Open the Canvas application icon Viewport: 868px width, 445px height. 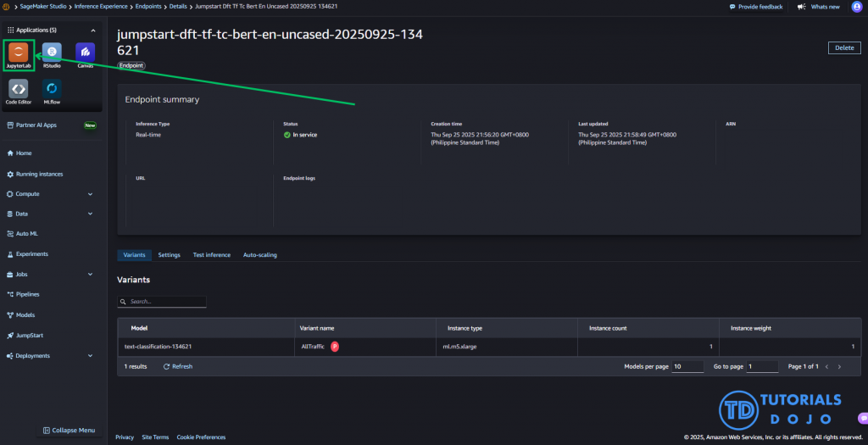(x=85, y=52)
